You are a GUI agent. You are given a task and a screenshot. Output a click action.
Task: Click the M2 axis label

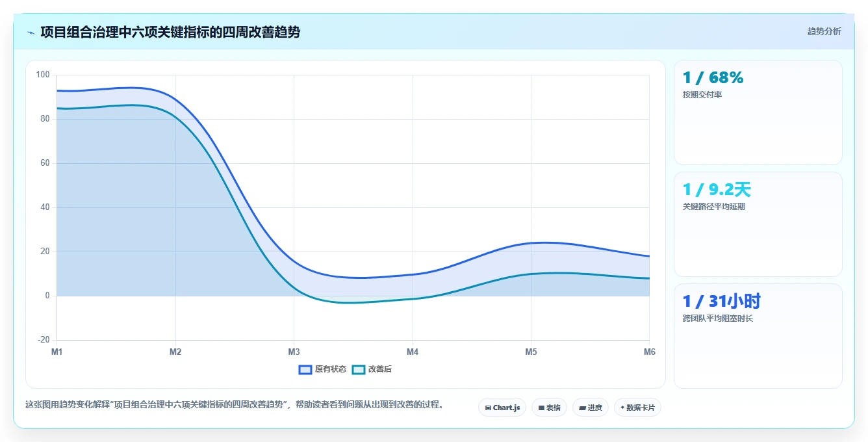point(175,352)
